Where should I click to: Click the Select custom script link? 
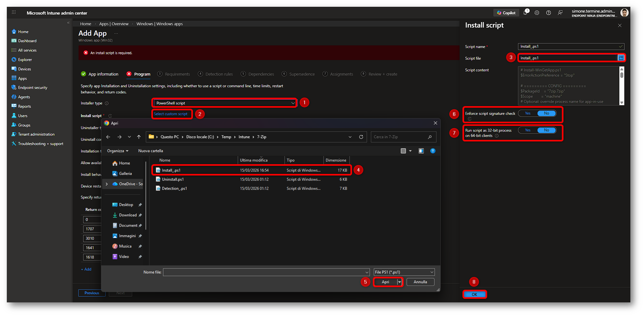pos(170,114)
